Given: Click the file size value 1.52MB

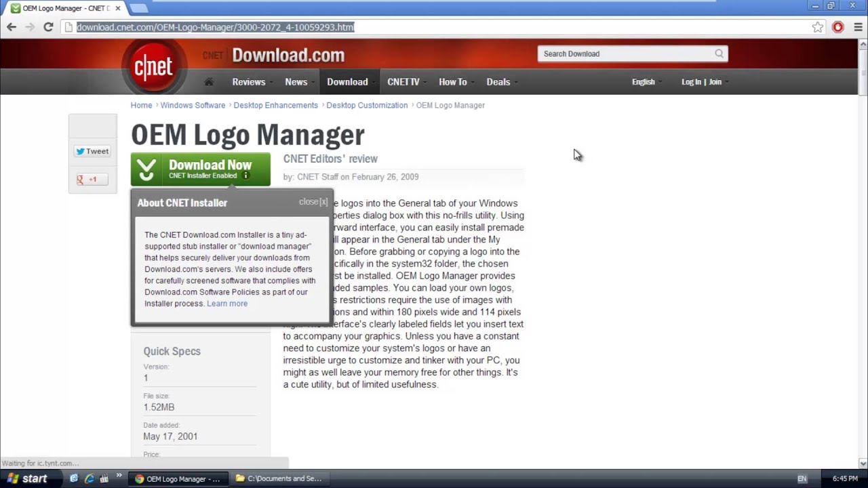Looking at the screenshot, I should click(159, 407).
